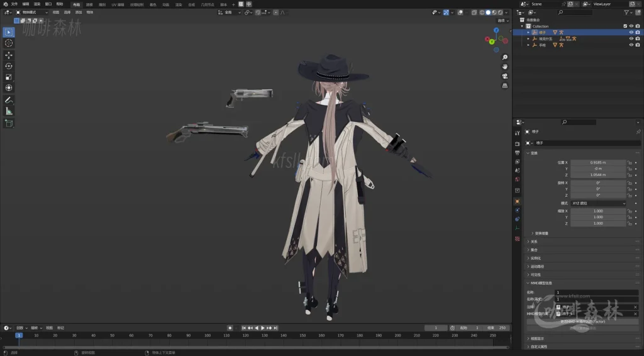This screenshot has height=356, width=644.
Task: Switch perspective/orthographic grid icon
Action: click(x=505, y=86)
